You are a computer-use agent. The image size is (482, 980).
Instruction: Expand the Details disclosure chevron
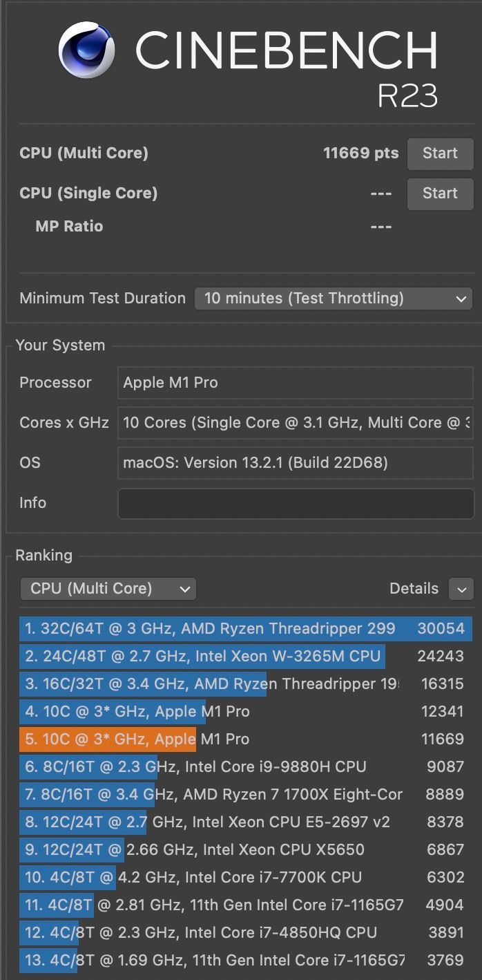(x=461, y=589)
